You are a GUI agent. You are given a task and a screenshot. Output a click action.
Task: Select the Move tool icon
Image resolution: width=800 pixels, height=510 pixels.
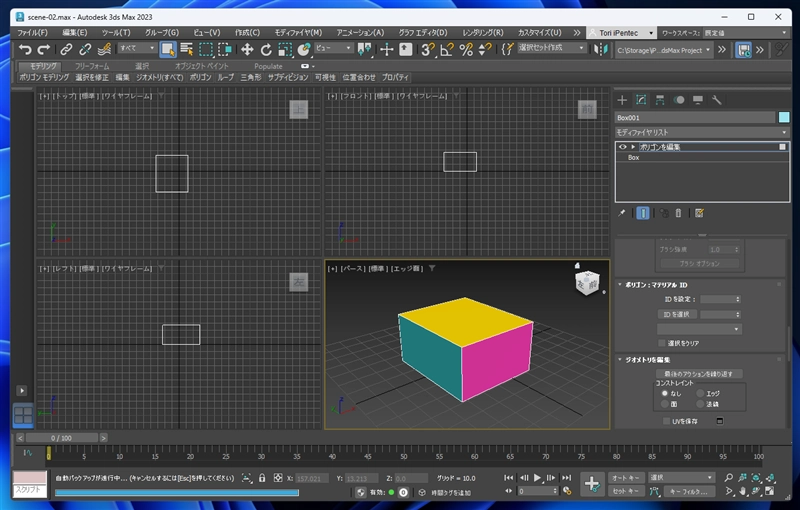[247, 49]
